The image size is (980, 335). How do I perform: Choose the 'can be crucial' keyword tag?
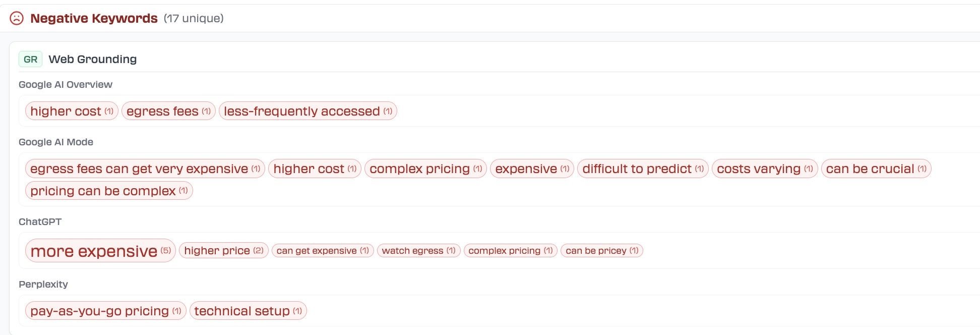[x=876, y=169]
